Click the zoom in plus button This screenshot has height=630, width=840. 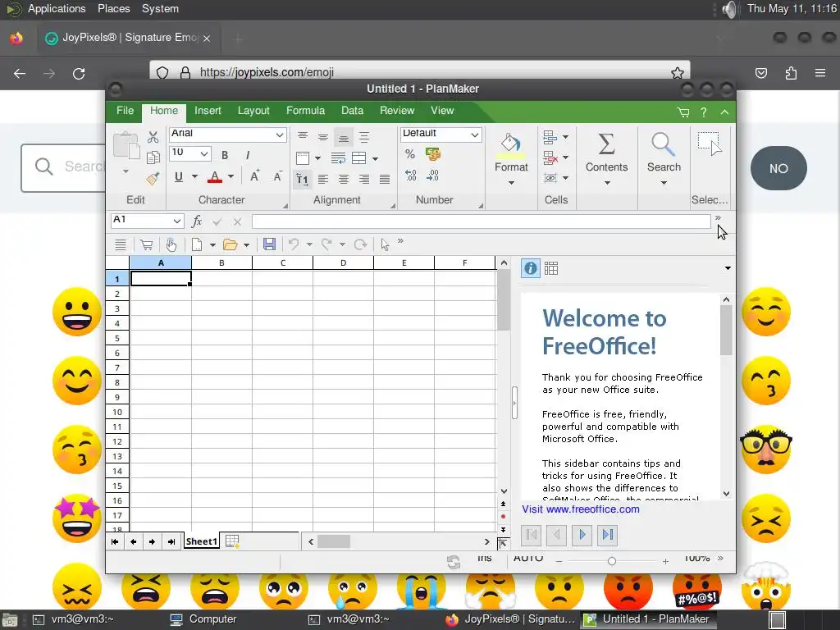tap(665, 561)
